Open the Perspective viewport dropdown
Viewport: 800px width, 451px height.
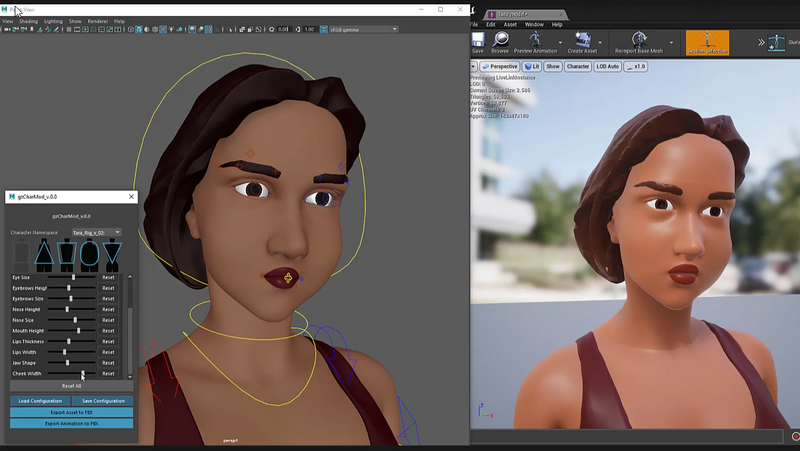tap(498, 67)
